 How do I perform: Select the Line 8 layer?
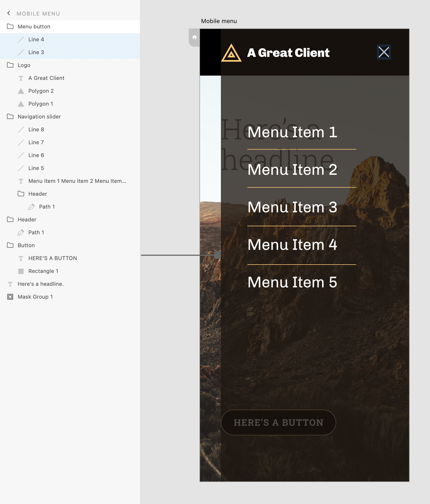coord(70,129)
